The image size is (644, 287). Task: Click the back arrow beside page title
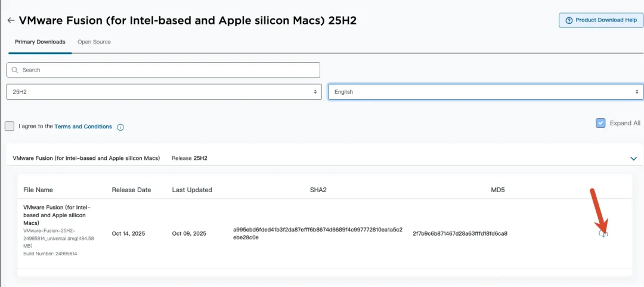[10, 20]
